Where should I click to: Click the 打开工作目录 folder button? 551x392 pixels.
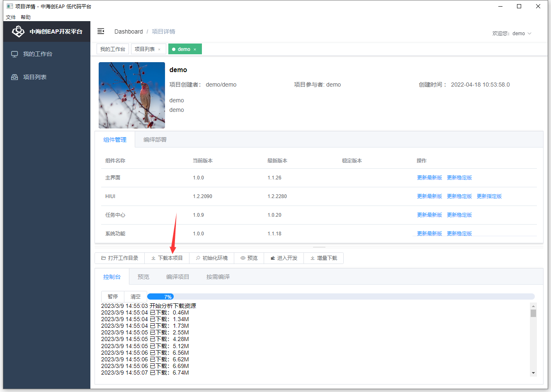click(x=119, y=258)
